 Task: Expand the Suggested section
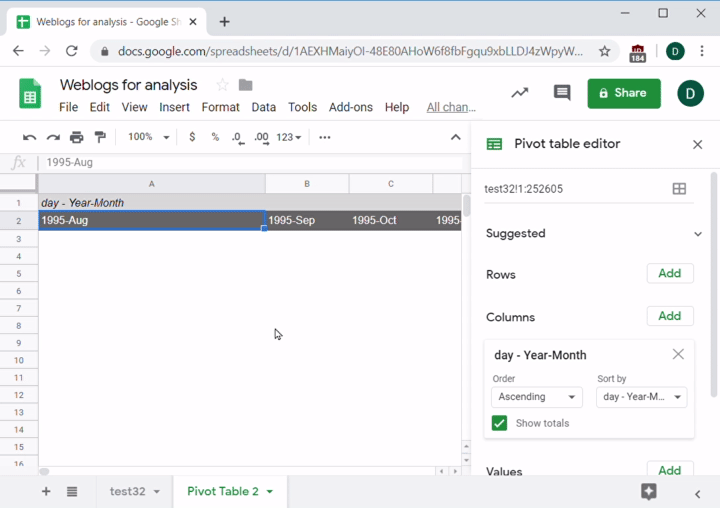click(x=697, y=234)
